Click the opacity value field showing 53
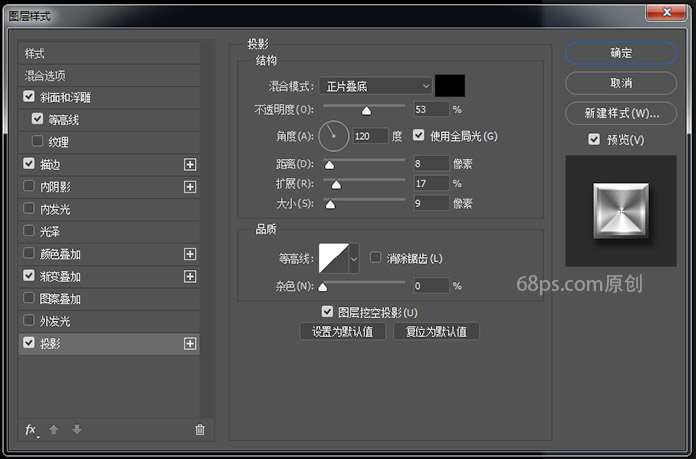 (431, 109)
